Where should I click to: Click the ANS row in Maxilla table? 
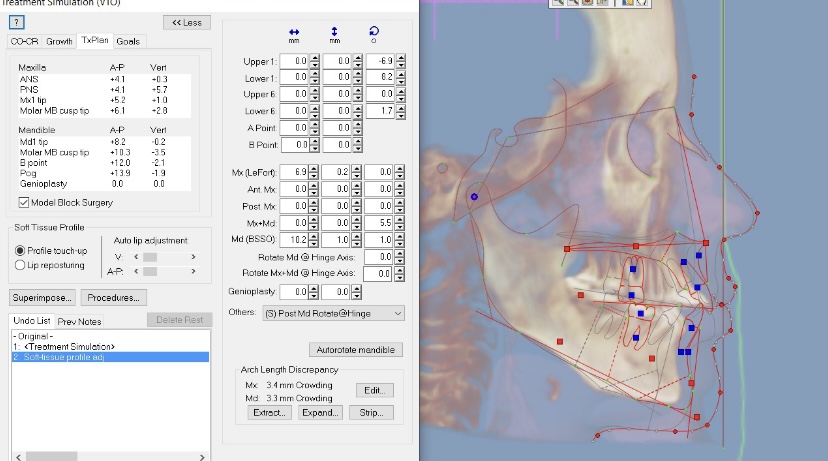click(104, 79)
